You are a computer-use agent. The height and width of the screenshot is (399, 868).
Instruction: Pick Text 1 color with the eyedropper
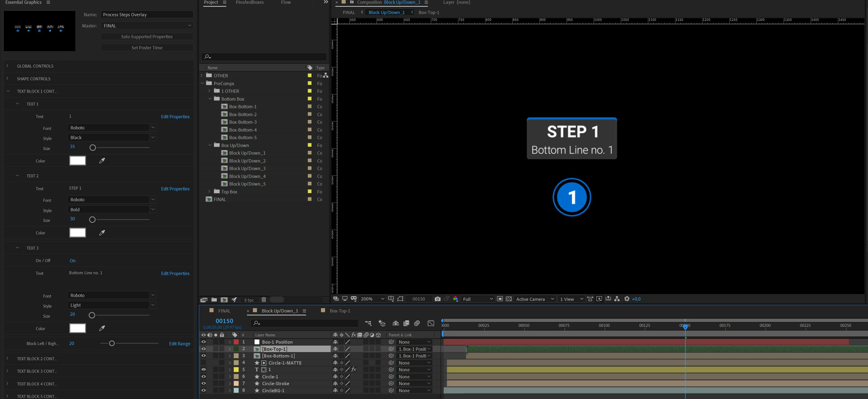(102, 161)
